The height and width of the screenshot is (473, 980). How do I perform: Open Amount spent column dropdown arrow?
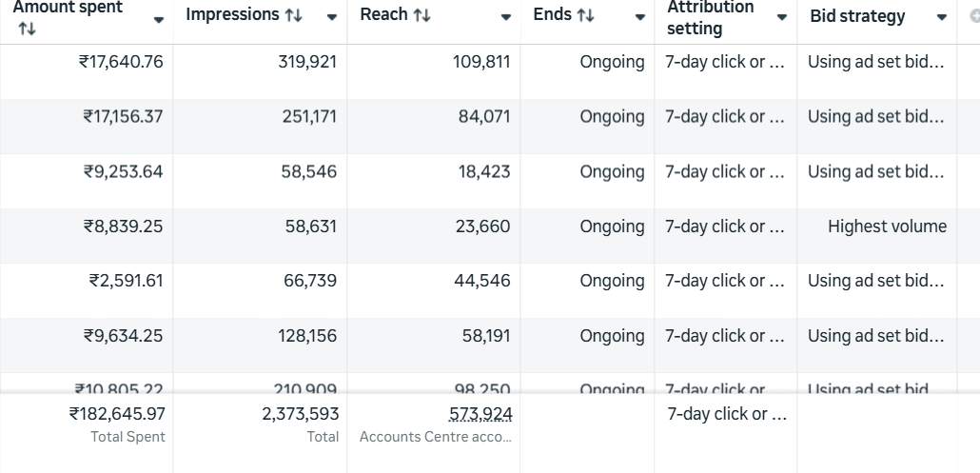pyautogui.click(x=159, y=19)
